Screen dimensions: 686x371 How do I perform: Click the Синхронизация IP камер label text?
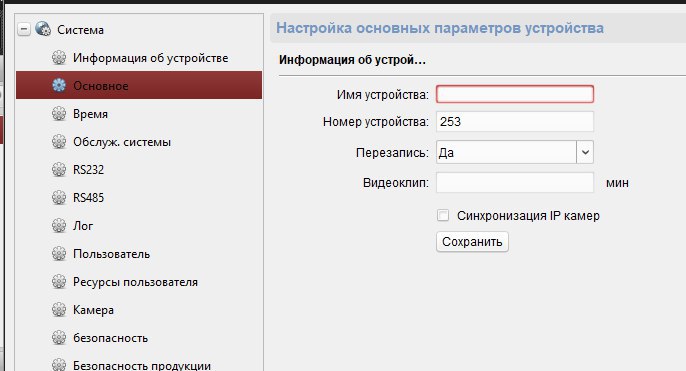point(528,216)
